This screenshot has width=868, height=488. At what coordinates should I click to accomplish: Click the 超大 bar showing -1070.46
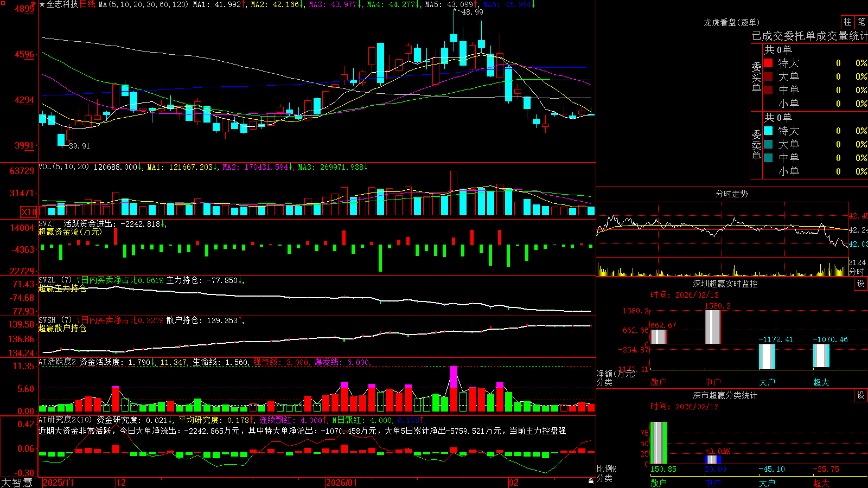tap(821, 356)
